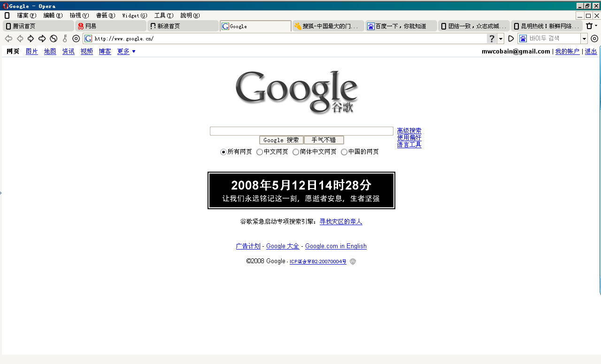Open the 视频 link
This screenshot has width=601, height=364.
click(87, 52)
